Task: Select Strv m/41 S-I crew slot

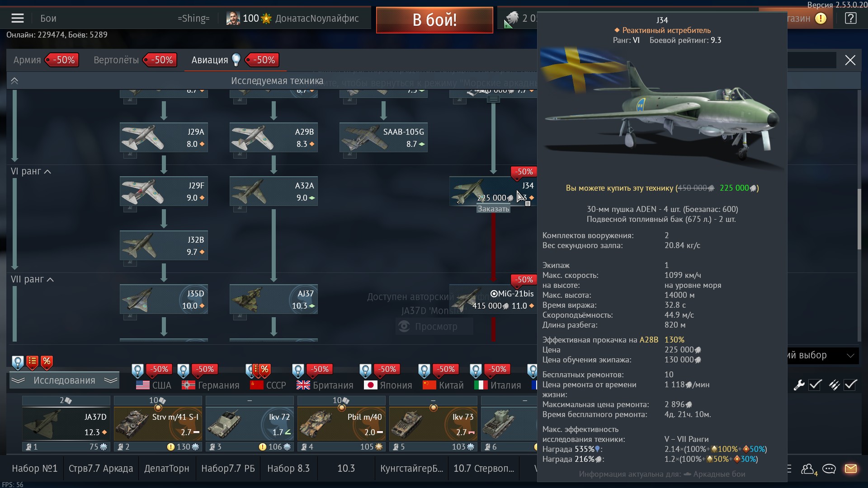Action: pos(157,424)
